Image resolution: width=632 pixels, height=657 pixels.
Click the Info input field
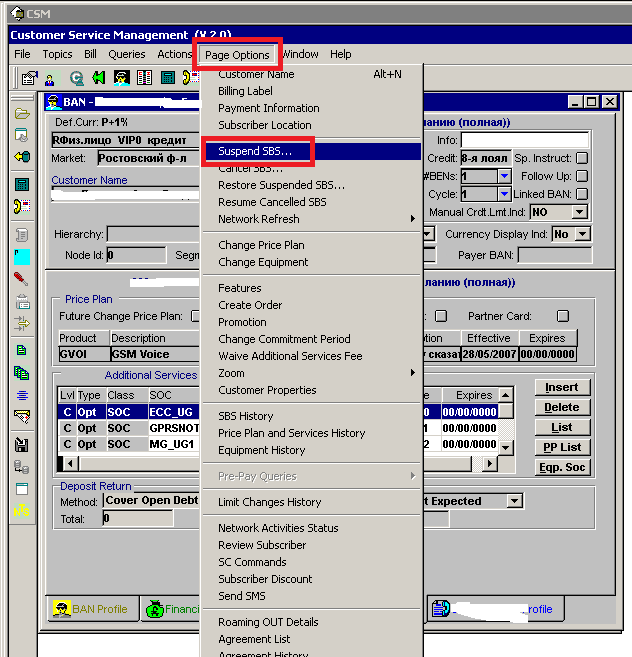click(525, 140)
